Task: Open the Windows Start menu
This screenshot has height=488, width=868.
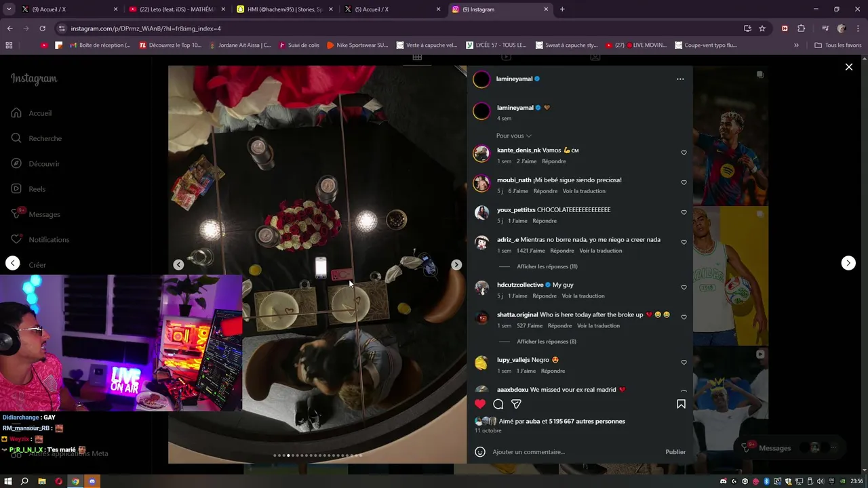Action: [8, 481]
